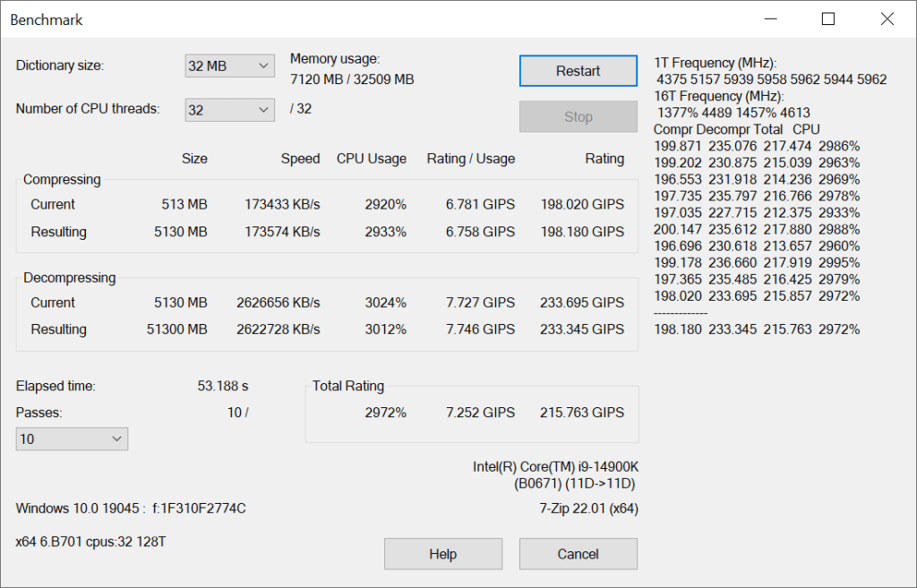Screen dimensions: 917x588
Task: Select the Memory usage value 7120 MB / 32509 MB
Action: (352, 80)
